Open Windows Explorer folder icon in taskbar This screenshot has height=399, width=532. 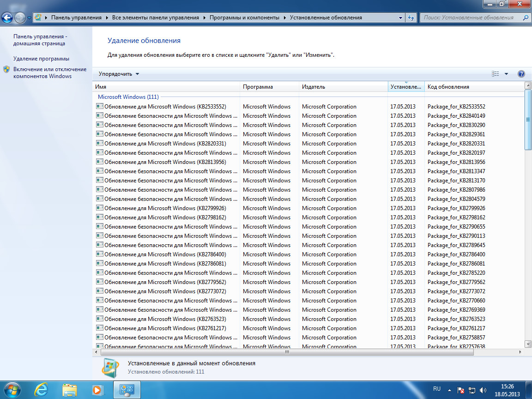pos(70,390)
